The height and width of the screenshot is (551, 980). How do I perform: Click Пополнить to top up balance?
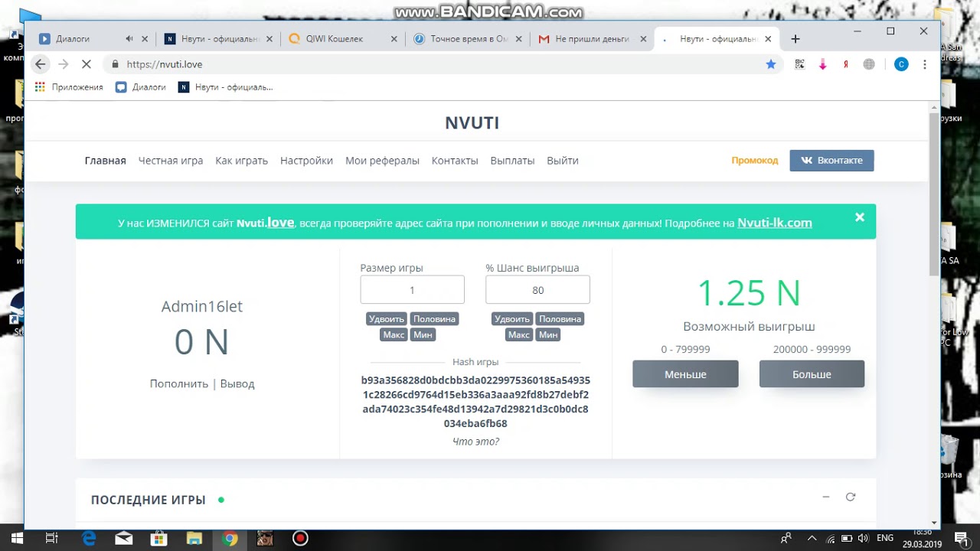(x=179, y=383)
